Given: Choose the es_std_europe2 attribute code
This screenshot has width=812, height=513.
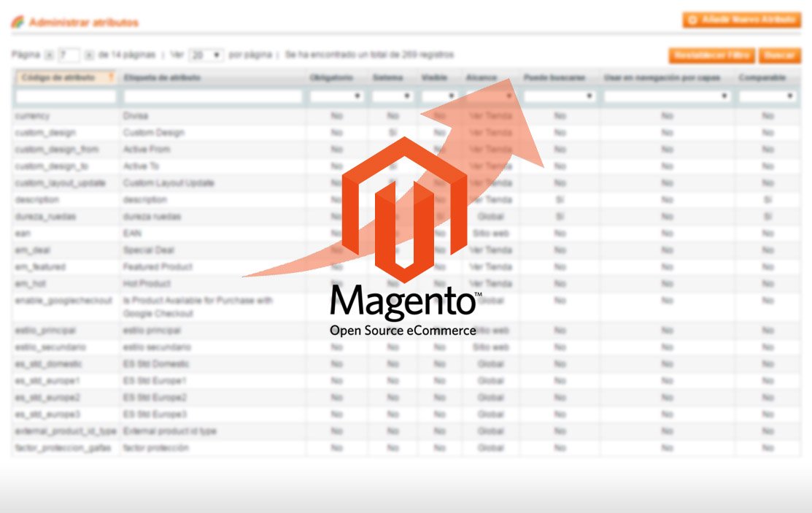Looking at the screenshot, I should tap(47, 398).
